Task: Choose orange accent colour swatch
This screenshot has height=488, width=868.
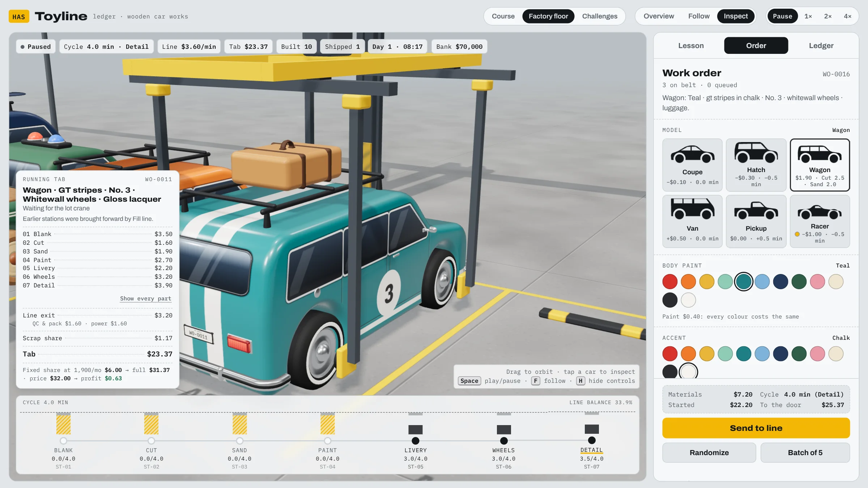Action: (x=688, y=354)
